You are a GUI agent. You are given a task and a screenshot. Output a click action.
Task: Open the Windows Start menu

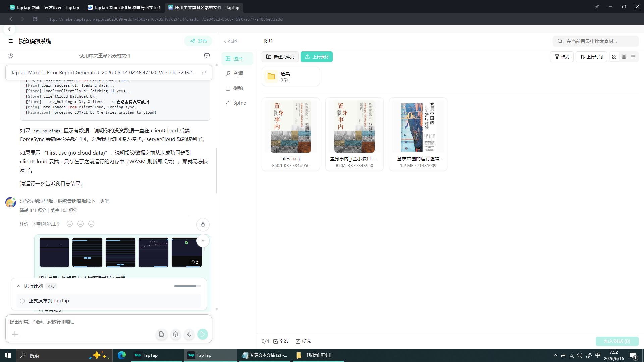point(8,355)
